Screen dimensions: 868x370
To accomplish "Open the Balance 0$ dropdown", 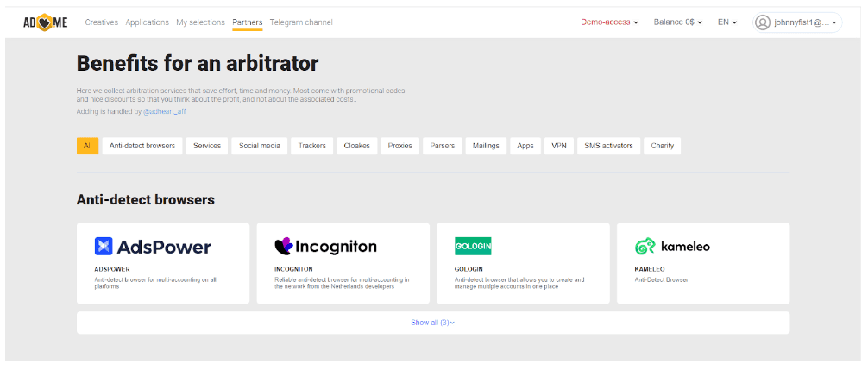I will 678,22.
